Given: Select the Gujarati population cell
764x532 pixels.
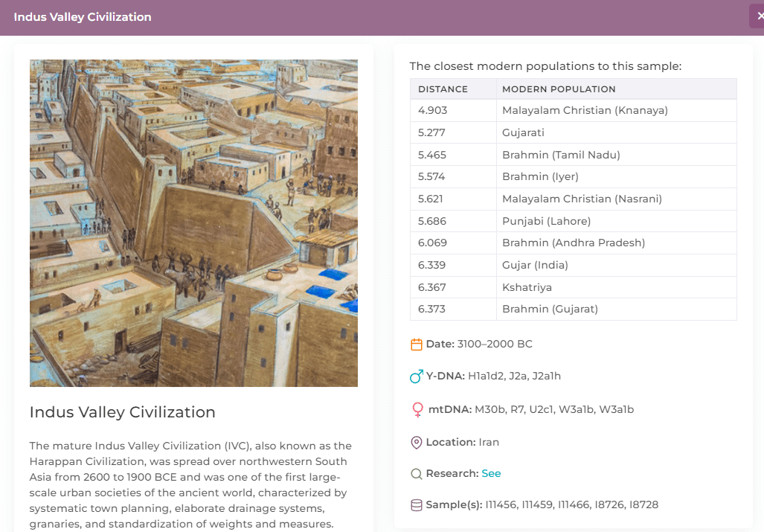Looking at the screenshot, I should pos(617,132).
